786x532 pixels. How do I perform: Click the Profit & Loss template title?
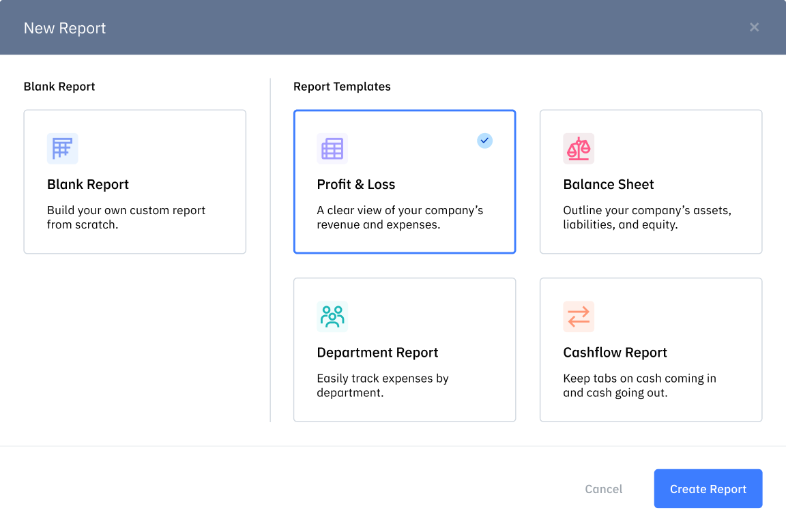pyautogui.click(x=356, y=184)
